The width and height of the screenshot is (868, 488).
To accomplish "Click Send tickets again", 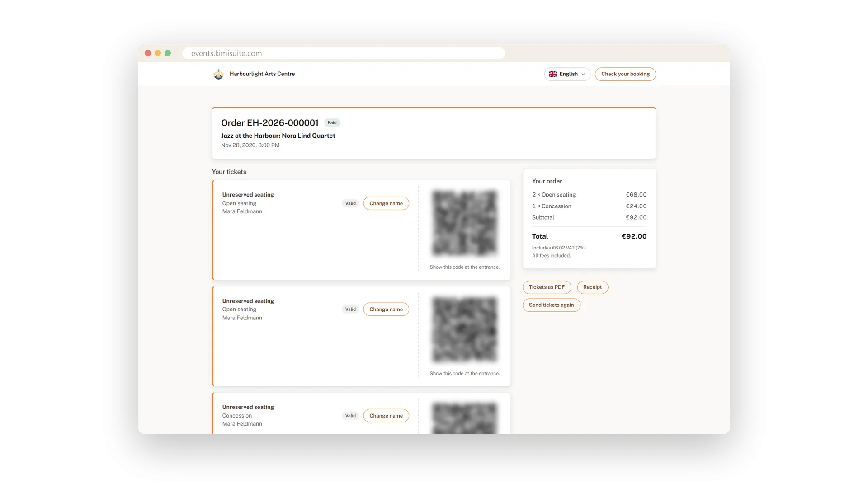I will [x=552, y=305].
